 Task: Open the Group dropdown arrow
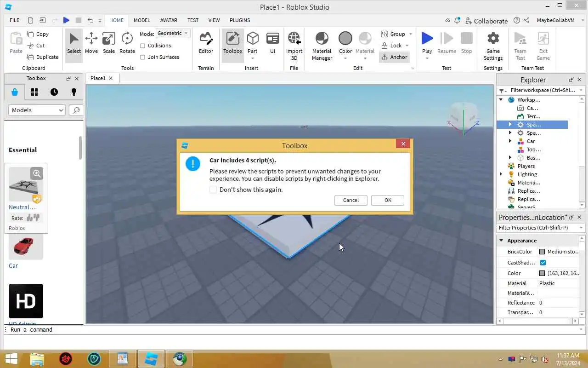pos(410,34)
